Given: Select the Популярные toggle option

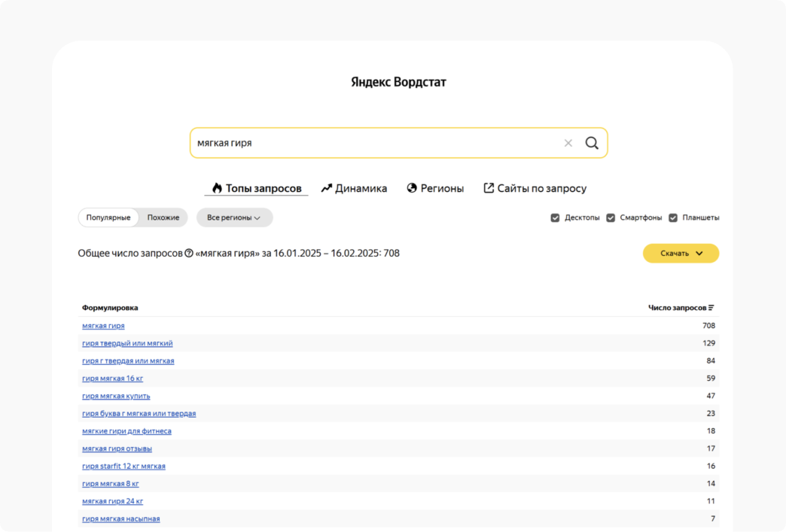Looking at the screenshot, I should click(108, 217).
